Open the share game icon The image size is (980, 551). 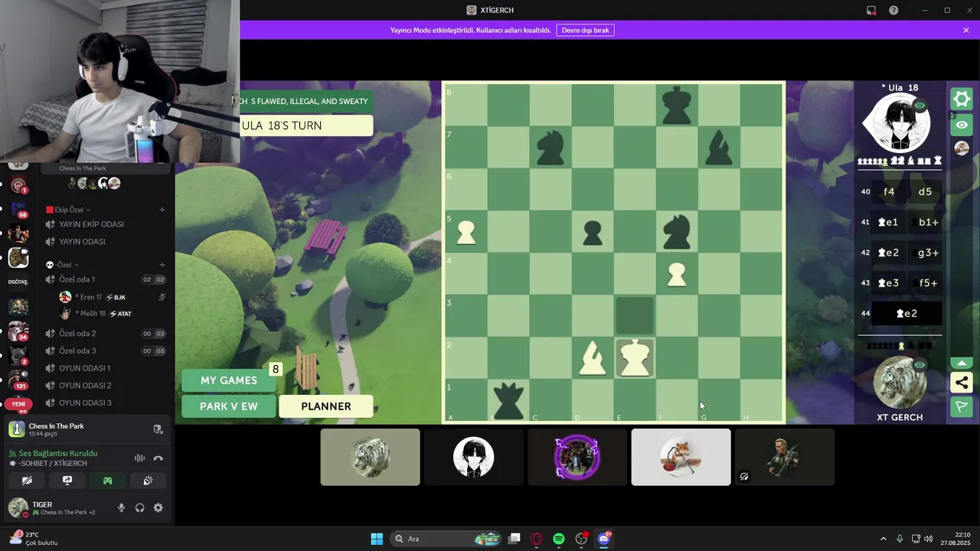[962, 383]
